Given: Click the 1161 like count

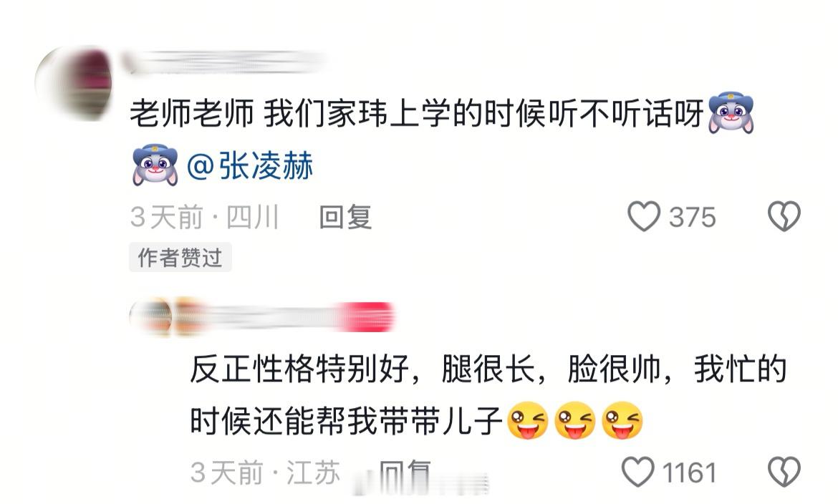Looking at the screenshot, I should (x=690, y=472).
